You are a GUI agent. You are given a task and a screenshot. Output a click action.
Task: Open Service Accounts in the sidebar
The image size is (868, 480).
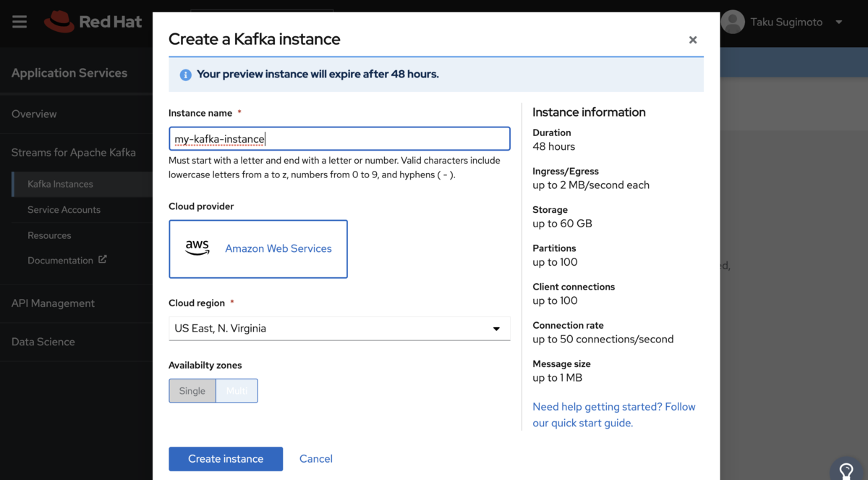tap(64, 209)
